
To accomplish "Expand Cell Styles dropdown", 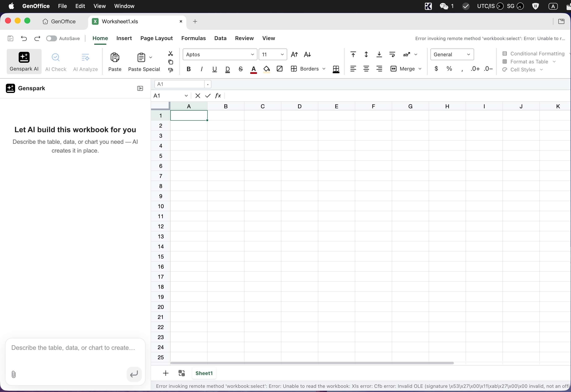I will (541, 69).
